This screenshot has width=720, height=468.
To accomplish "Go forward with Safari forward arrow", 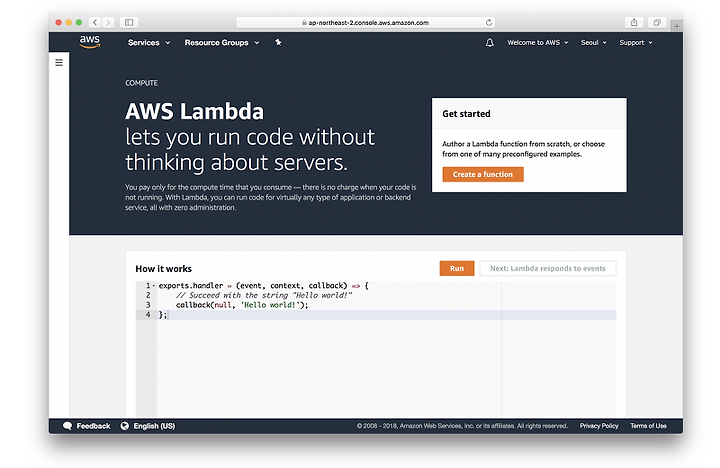I will [108, 23].
